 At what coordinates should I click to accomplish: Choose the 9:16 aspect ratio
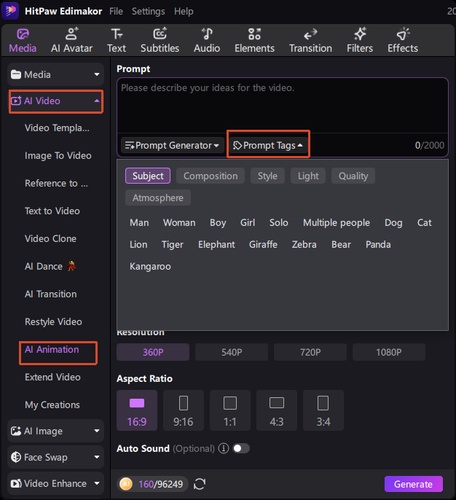(183, 410)
